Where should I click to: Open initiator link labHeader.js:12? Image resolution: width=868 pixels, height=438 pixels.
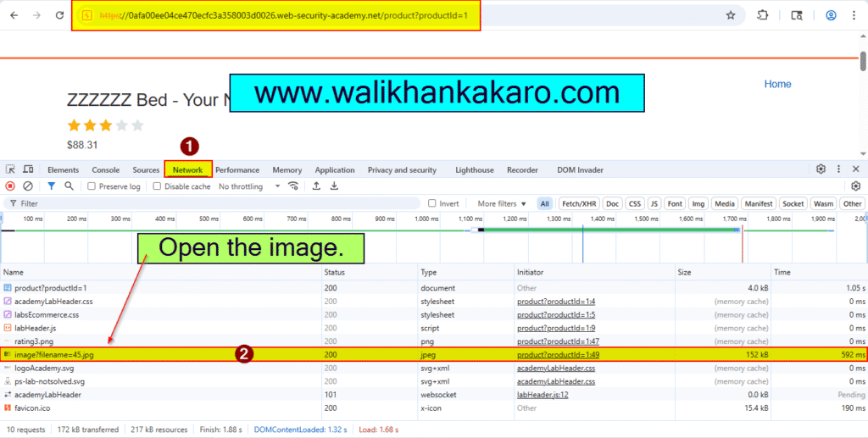pyautogui.click(x=543, y=394)
